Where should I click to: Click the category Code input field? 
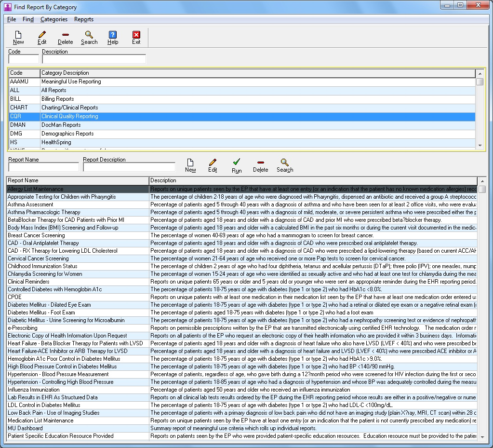pos(24,59)
